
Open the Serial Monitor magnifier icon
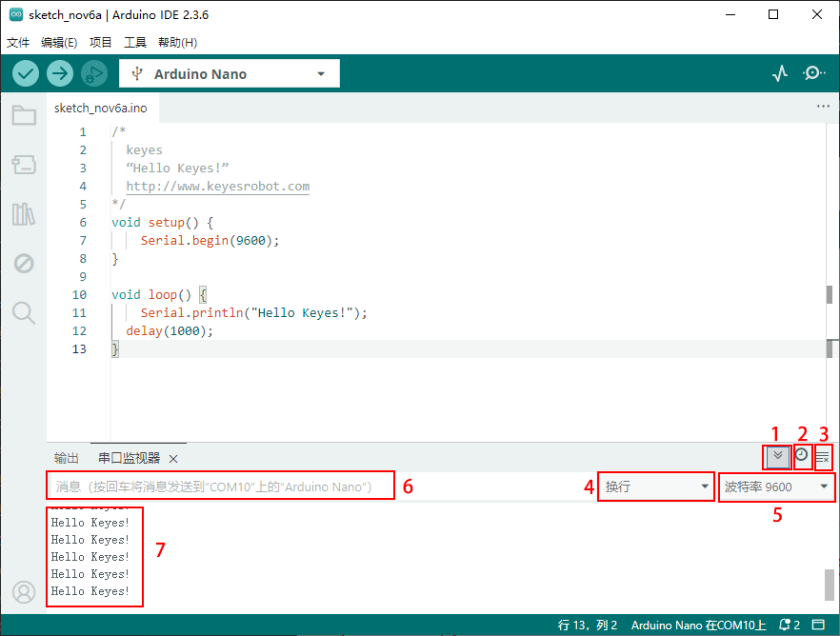[x=813, y=72]
